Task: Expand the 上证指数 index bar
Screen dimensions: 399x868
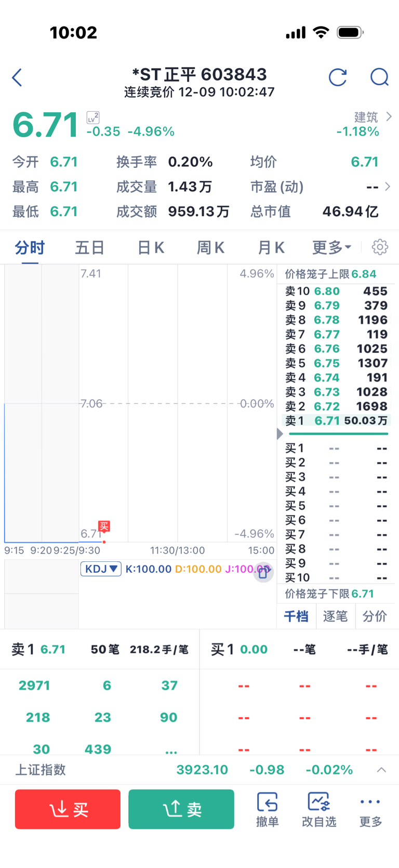Action: [x=381, y=770]
